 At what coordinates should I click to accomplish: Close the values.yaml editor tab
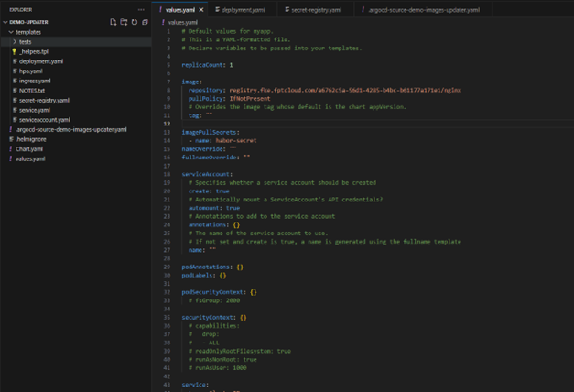(x=201, y=10)
